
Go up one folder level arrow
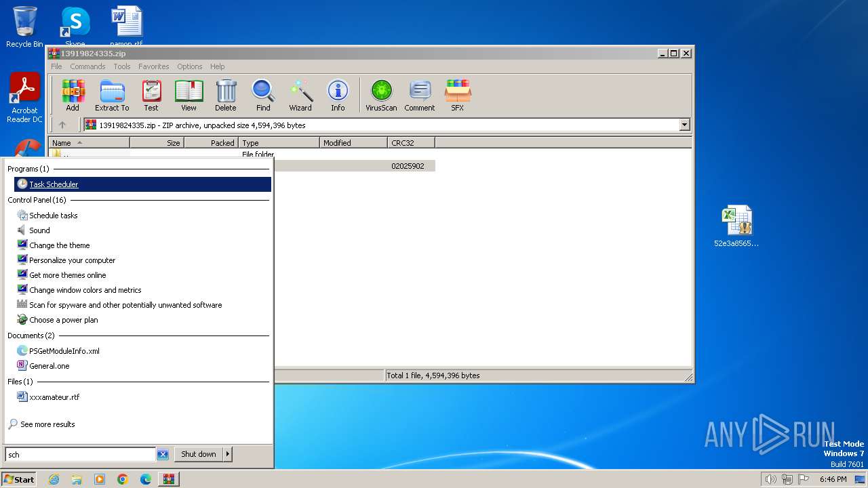pos(62,125)
